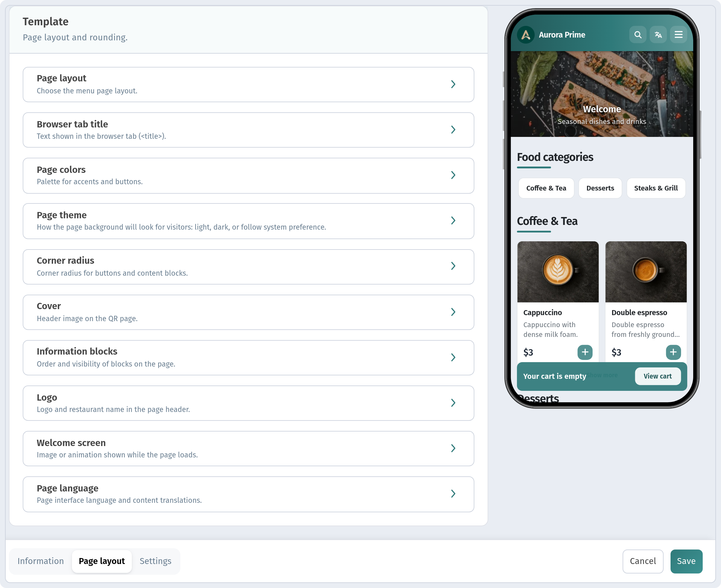Expand the Logo row chevron
This screenshot has width=721, height=588.
coord(453,403)
